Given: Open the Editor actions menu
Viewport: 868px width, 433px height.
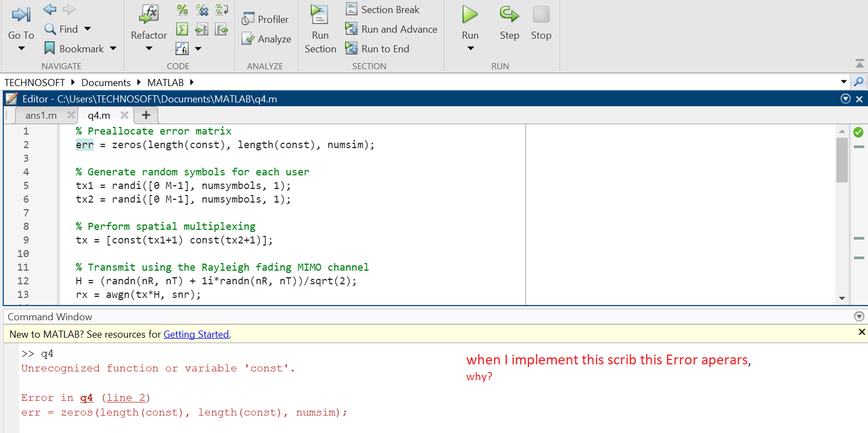Looking at the screenshot, I should pyautogui.click(x=846, y=99).
